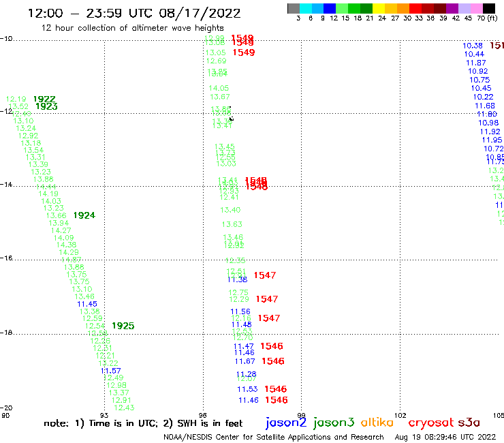Click the cyan swatch in the color legend

(x=306, y=8)
